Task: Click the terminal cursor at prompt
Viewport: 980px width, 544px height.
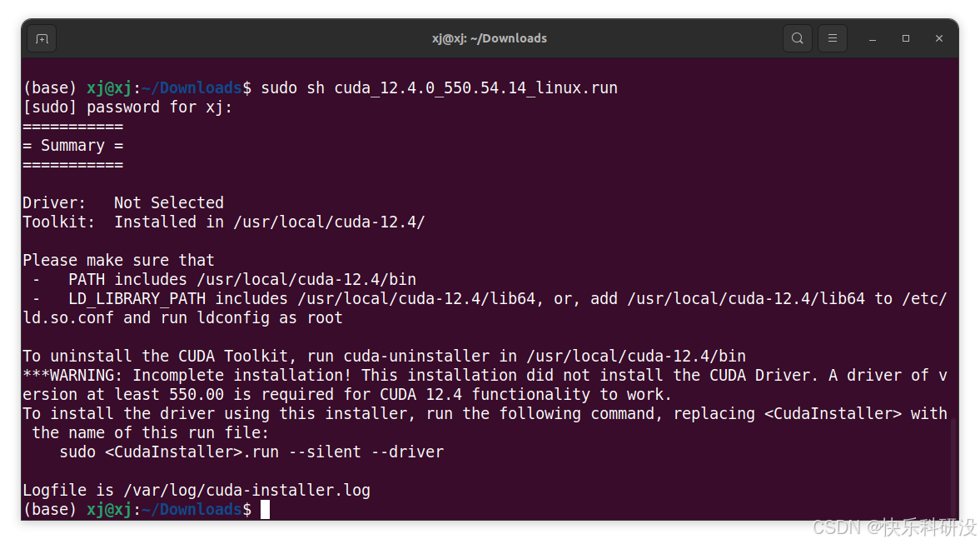Action: click(x=265, y=510)
